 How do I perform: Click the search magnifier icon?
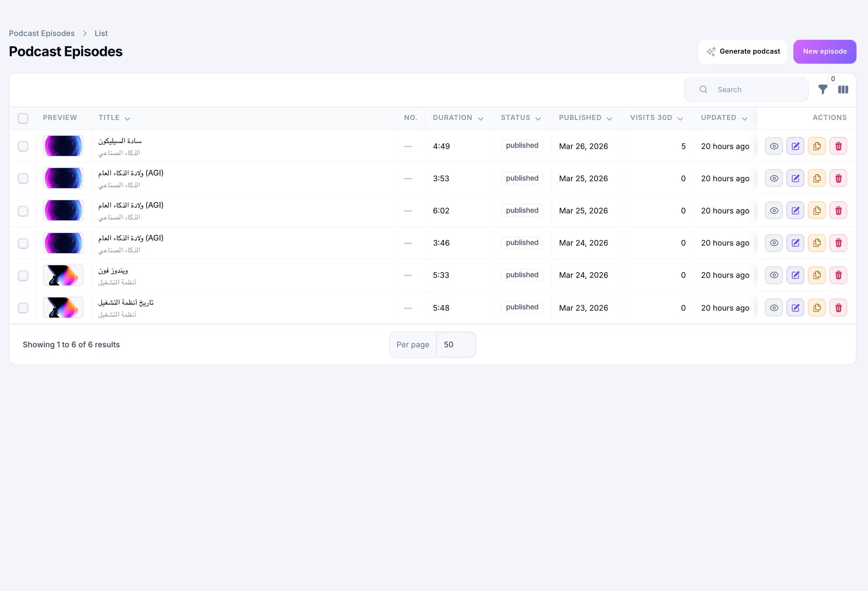(703, 90)
